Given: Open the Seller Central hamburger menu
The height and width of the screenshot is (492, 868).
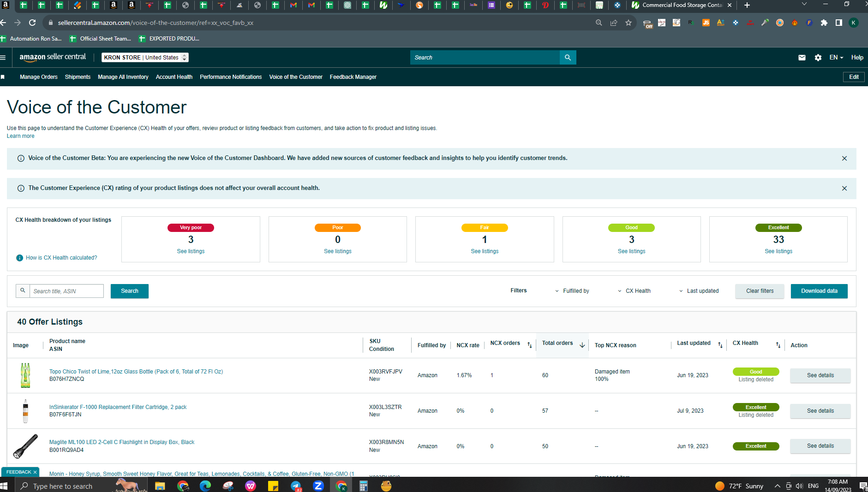Looking at the screenshot, I should coord(3,58).
